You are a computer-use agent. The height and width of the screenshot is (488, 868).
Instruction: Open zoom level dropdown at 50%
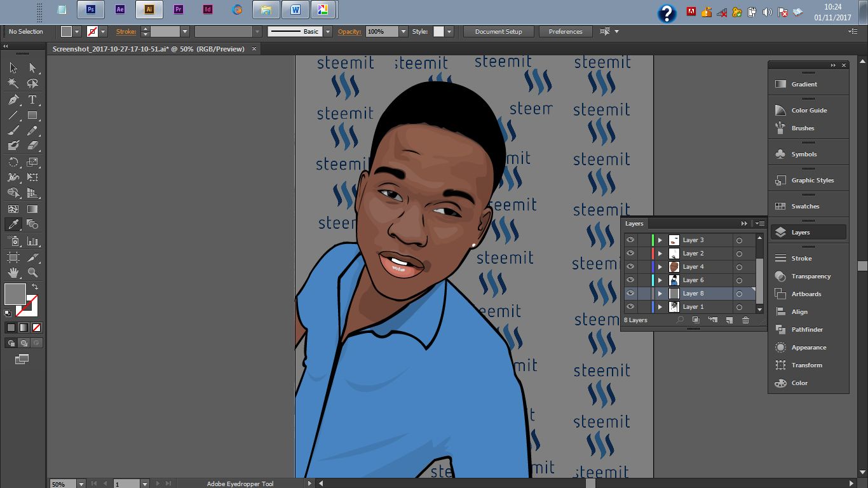coord(81,484)
